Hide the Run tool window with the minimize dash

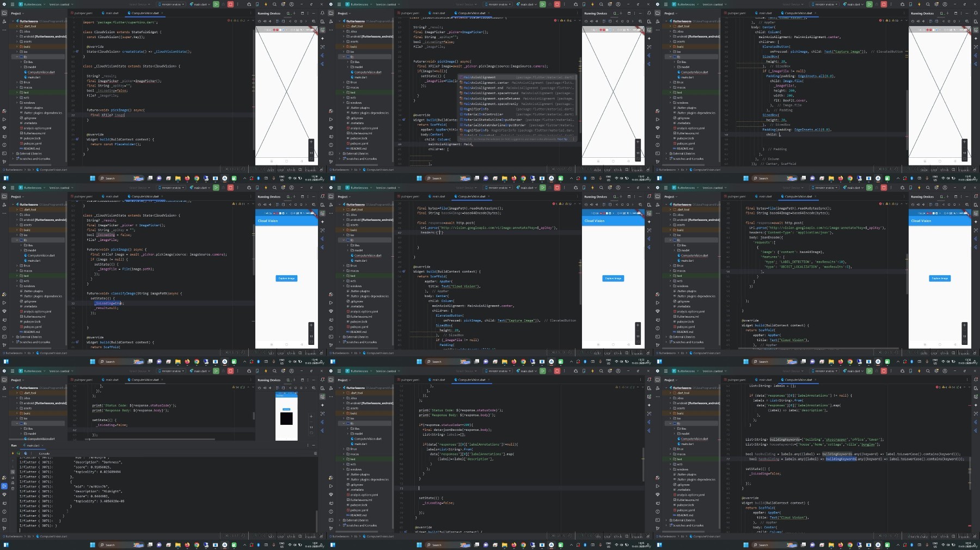[x=314, y=445]
